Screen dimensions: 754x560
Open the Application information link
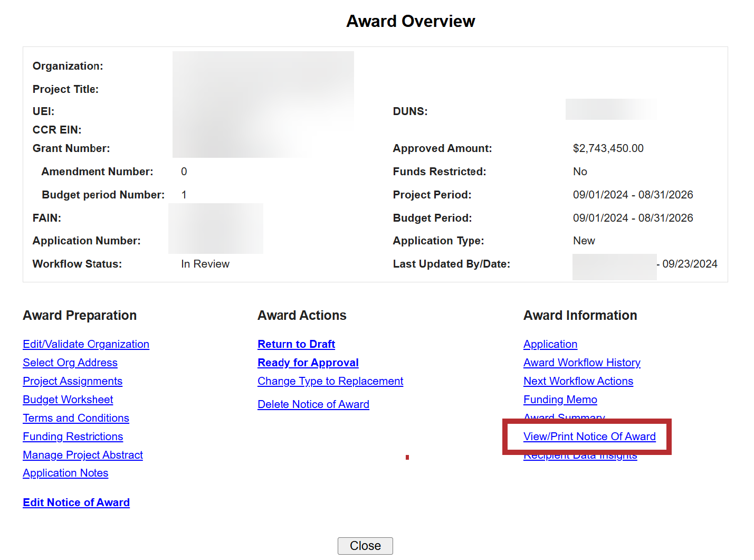coord(550,344)
